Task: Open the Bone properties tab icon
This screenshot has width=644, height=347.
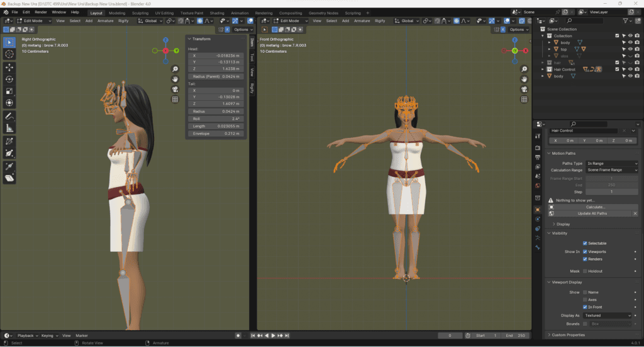Action: pyautogui.click(x=538, y=247)
